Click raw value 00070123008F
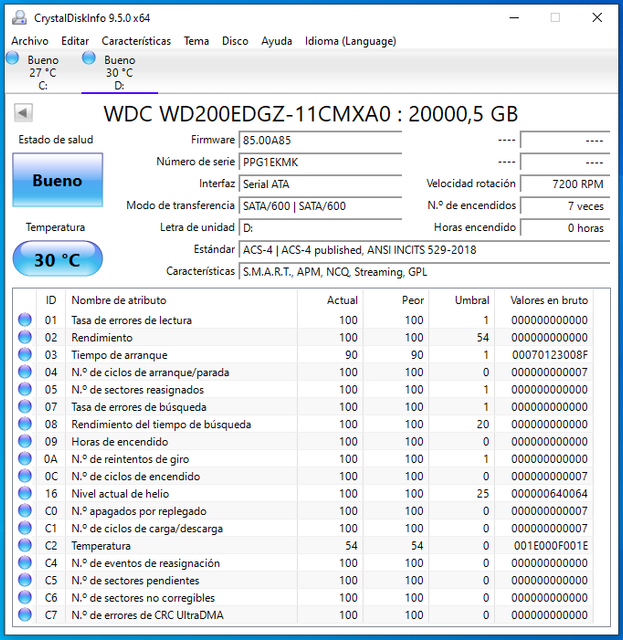The image size is (623, 640). (550, 355)
